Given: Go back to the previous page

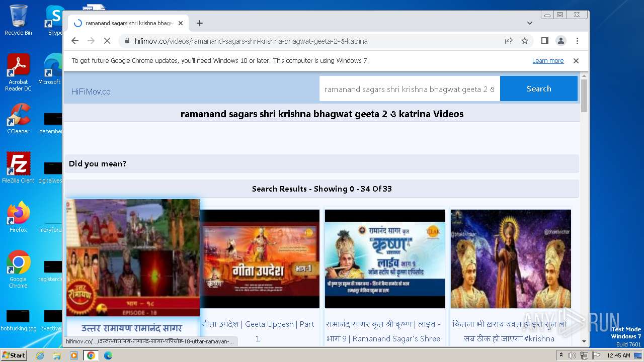Looking at the screenshot, I should (75, 41).
